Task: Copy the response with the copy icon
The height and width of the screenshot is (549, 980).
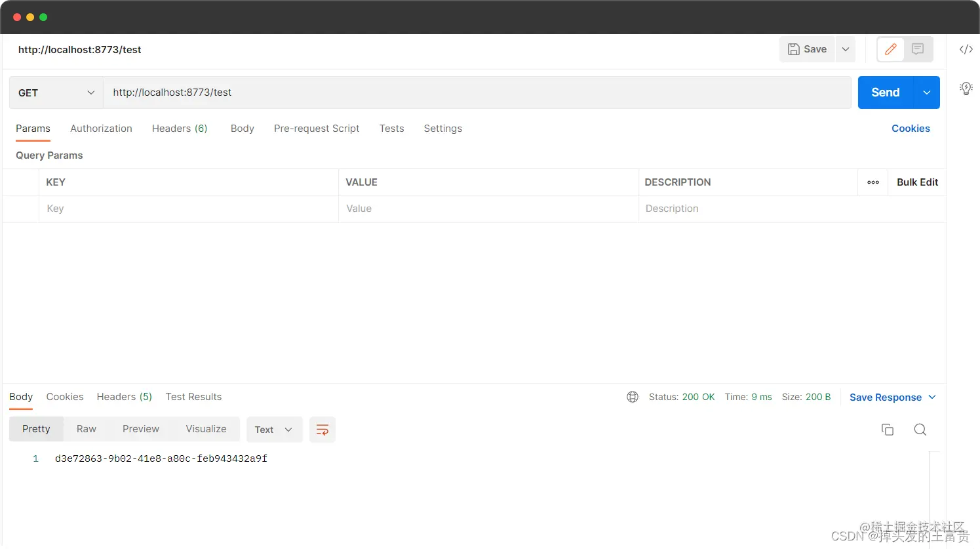Action: pyautogui.click(x=888, y=430)
